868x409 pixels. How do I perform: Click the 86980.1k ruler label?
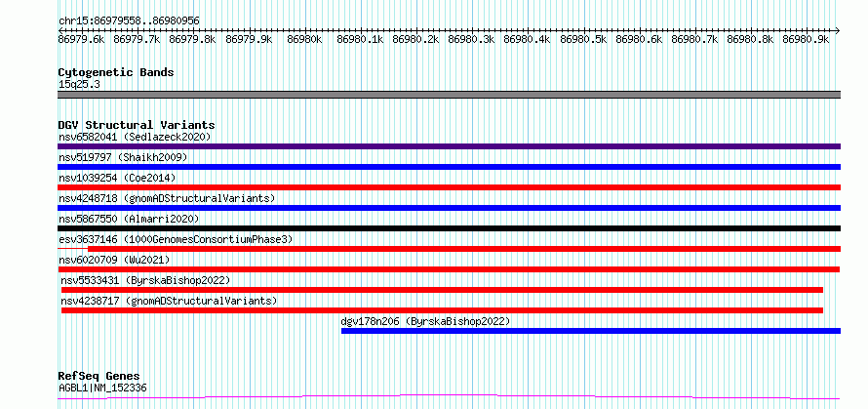coord(361,39)
